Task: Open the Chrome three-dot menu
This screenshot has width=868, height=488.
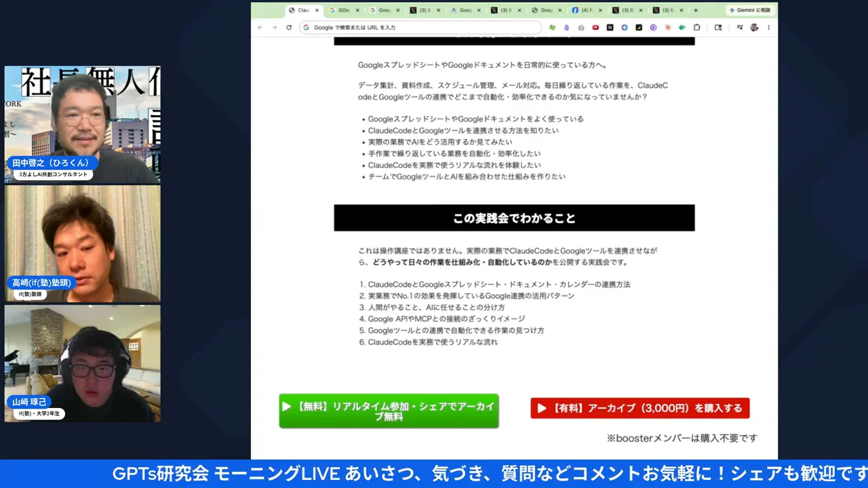Action: (x=768, y=27)
